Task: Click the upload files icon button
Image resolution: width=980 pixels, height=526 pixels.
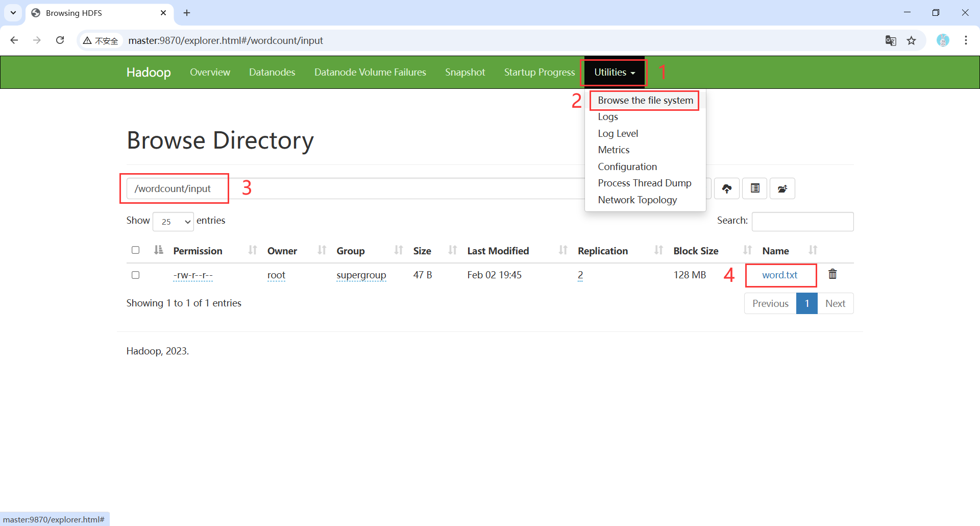Action: point(727,188)
